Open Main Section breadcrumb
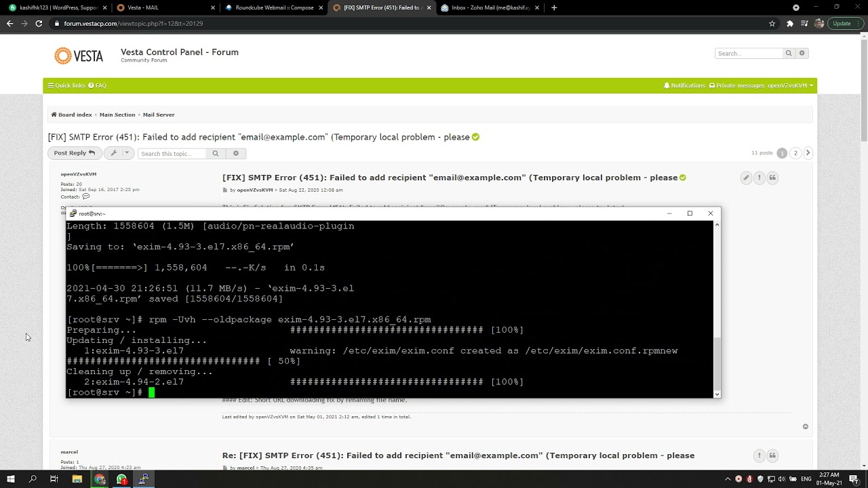868x488 pixels. 117,115
